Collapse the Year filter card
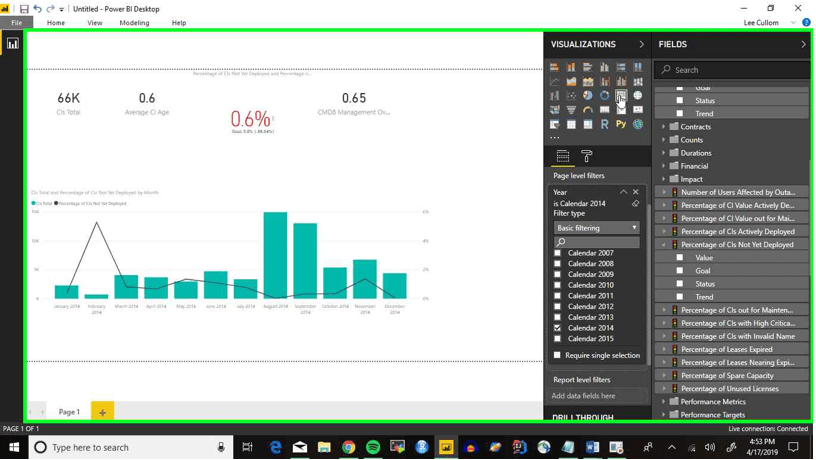Screen dimensions: 816x460 coord(623,192)
